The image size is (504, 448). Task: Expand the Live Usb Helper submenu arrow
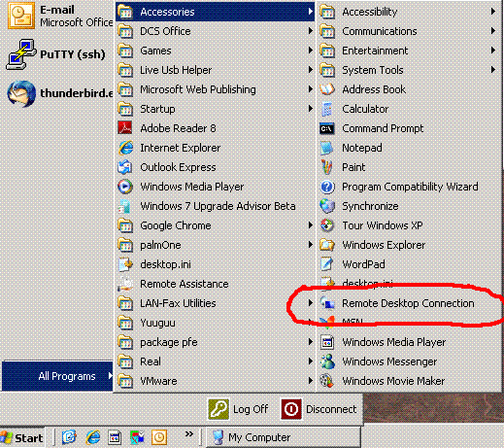click(311, 70)
